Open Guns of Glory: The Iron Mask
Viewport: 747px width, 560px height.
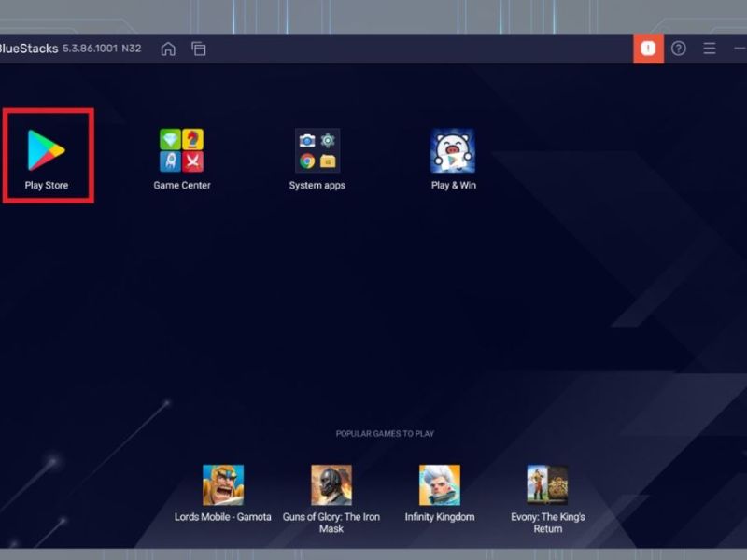(x=331, y=485)
